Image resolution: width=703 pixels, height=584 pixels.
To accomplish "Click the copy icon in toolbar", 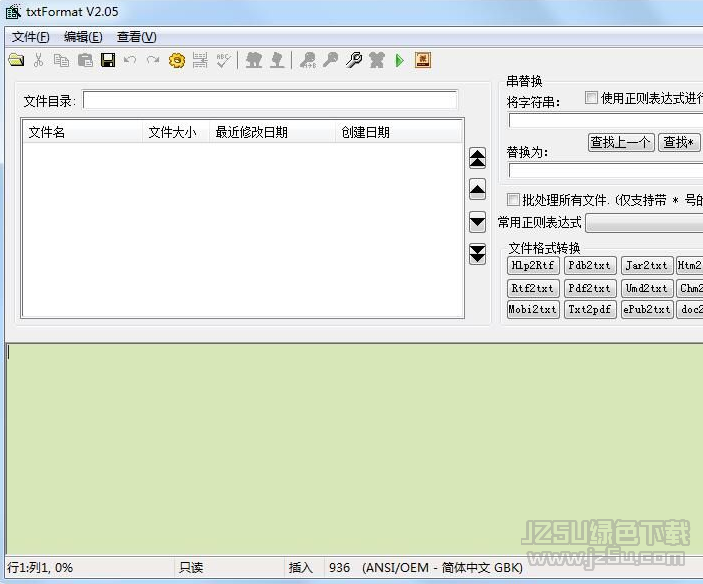I will pos(61,60).
